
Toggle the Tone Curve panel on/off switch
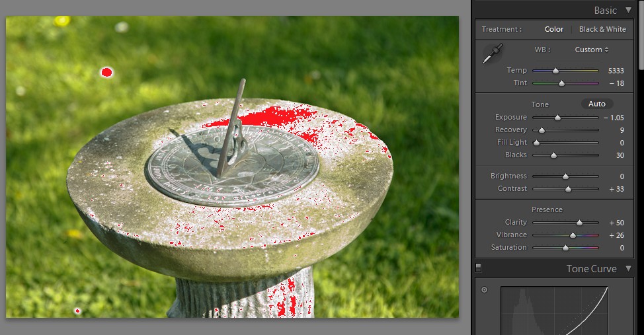point(479,268)
